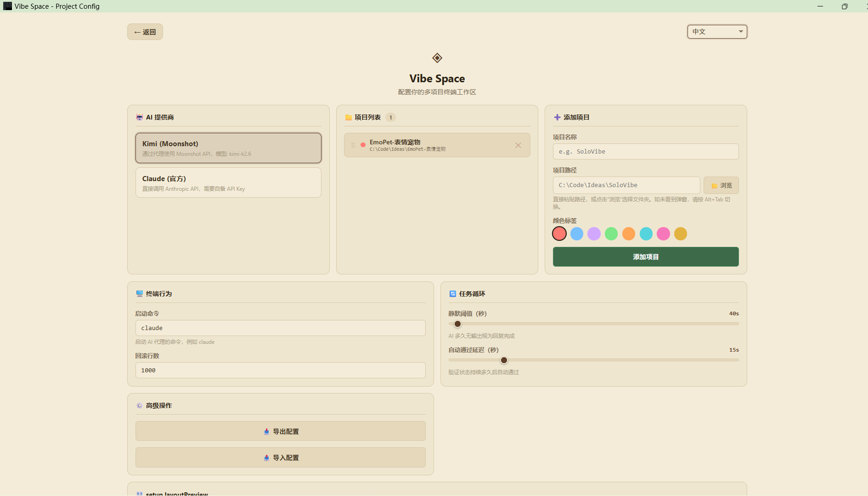
Task: Click the 高级操作 section title
Action: coord(159,405)
